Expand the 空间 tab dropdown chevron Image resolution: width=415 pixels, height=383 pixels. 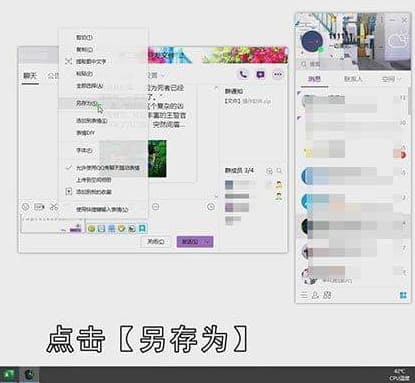point(400,79)
